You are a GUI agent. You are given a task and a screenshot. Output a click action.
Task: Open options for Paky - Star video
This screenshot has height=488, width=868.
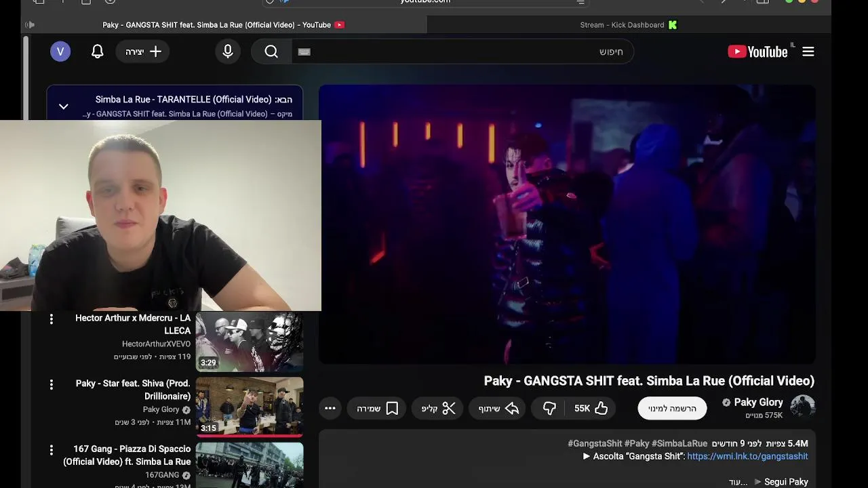(x=51, y=384)
